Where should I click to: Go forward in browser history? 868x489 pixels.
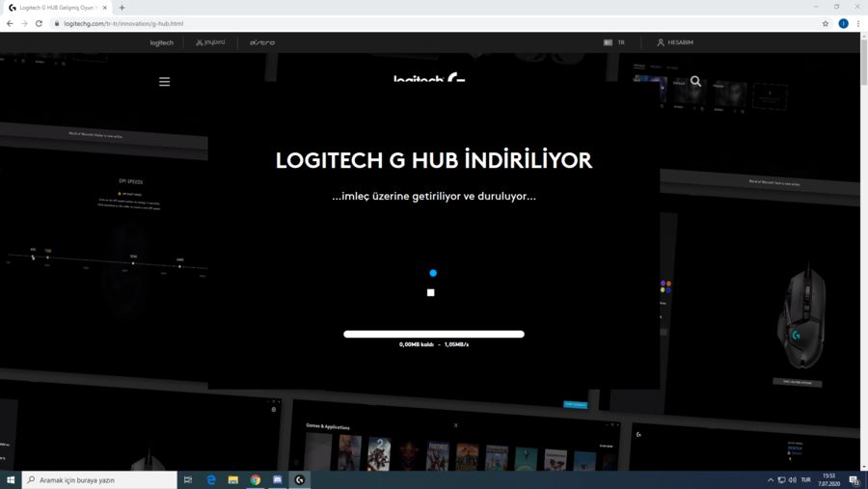24,23
